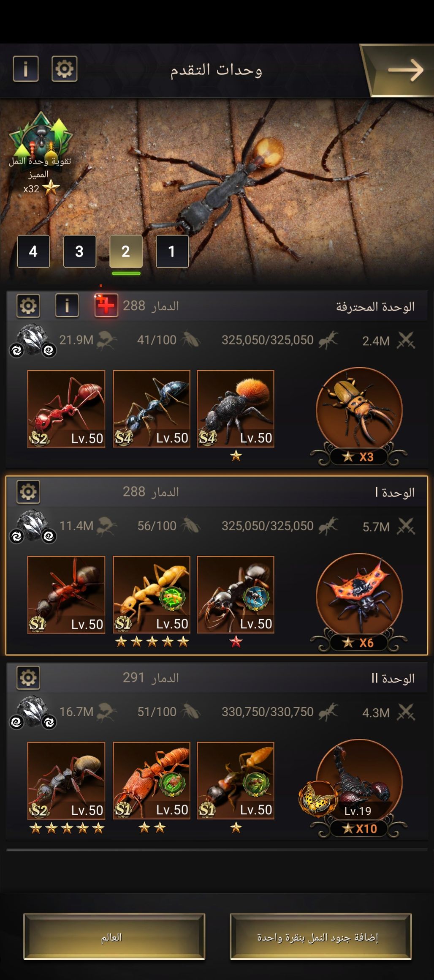Tap the red S2 ant in the professional unit
Image resolution: width=434 pixels, height=980 pixels.
pos(66,409)
